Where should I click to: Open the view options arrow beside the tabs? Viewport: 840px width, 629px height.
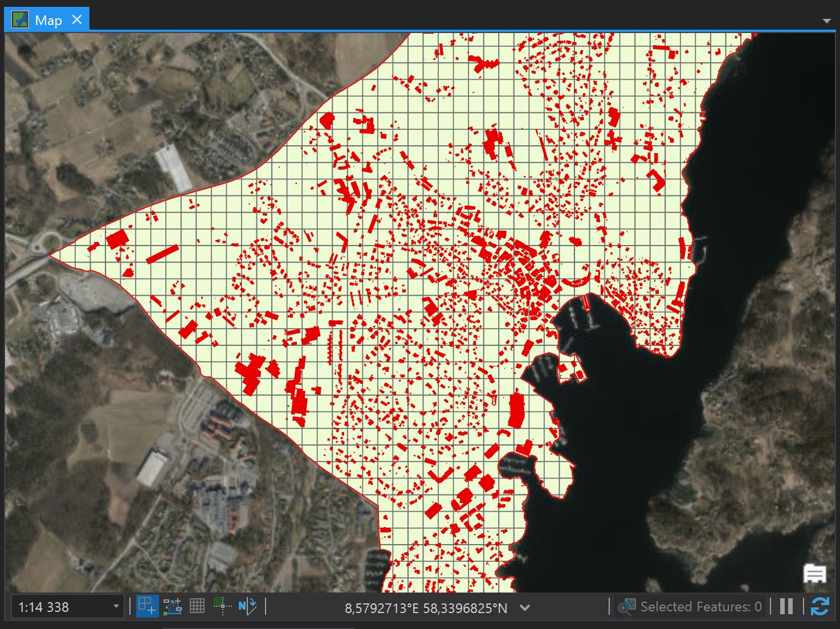pyautogui.click(x=827, y=21)
